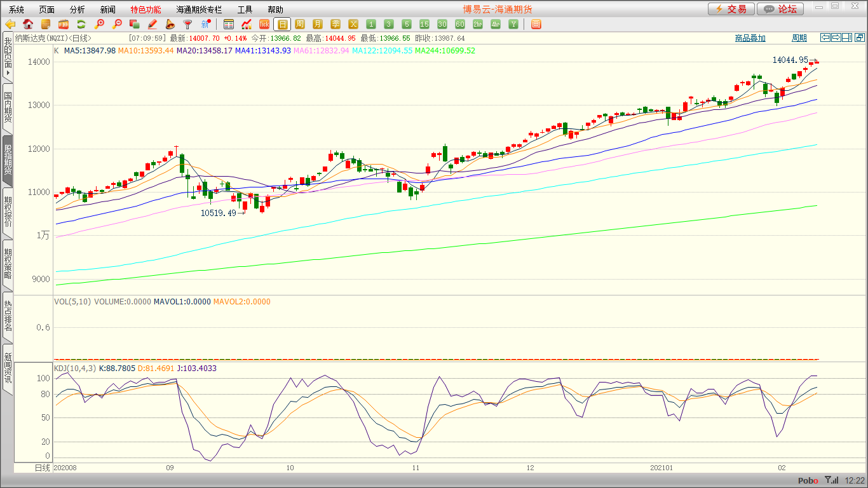The width and height of the screenshot is (868, 488).
Task: Open the 页面 menu
Action: tap(47, 10)
